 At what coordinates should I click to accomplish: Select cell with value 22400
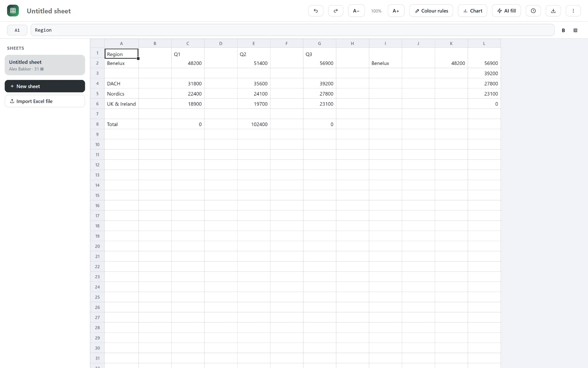coord(188,94)
